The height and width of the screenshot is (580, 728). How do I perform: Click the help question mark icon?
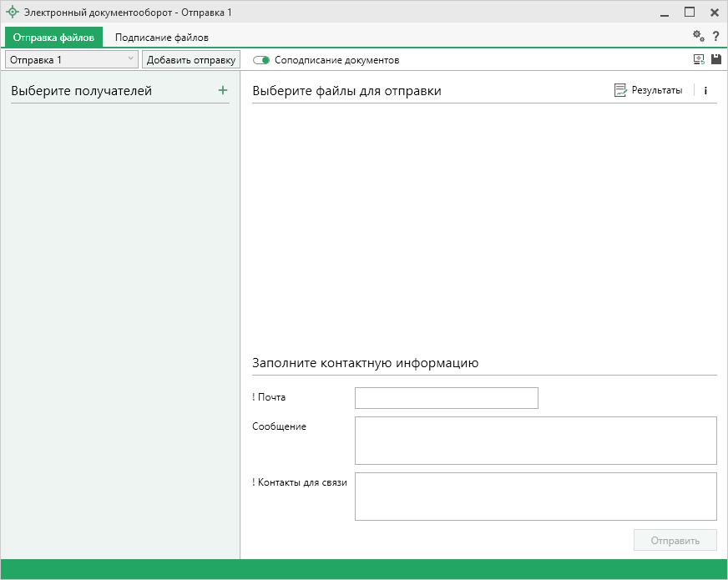tap(715, 37)
